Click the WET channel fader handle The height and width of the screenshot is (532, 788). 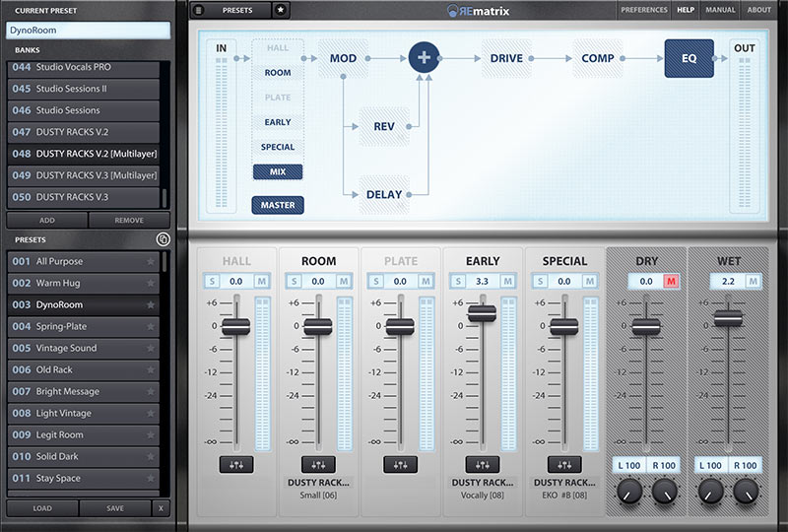[x=728, y=317]
